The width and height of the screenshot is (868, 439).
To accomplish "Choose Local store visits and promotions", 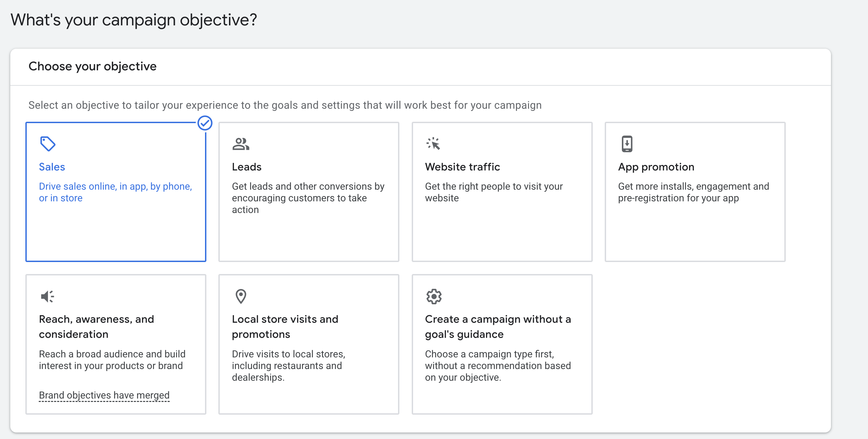I will [285, 327].
